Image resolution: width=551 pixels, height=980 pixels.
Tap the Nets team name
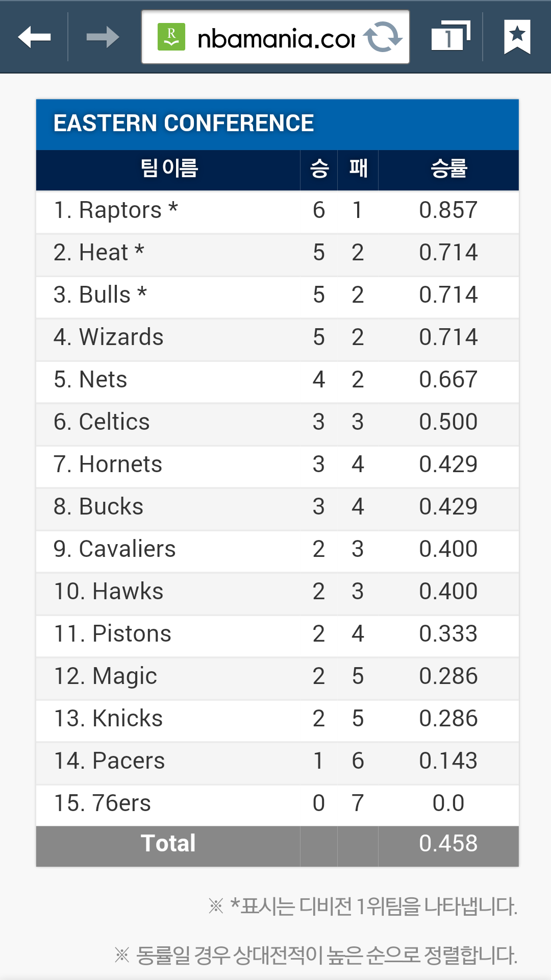(x=103, y=380)
